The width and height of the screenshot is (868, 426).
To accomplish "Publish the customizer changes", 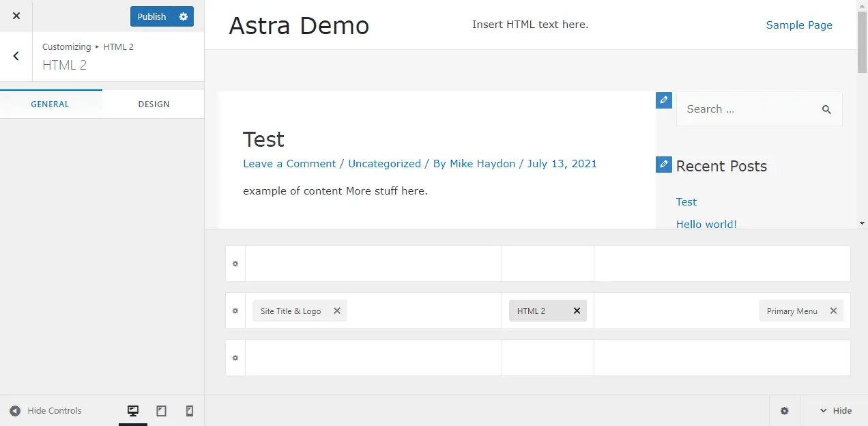I will tap(151, 16).
